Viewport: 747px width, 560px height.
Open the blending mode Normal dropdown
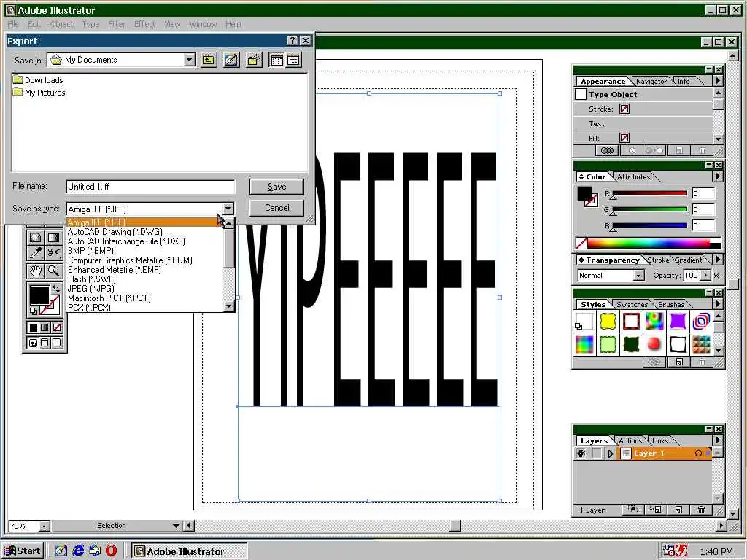639,276
